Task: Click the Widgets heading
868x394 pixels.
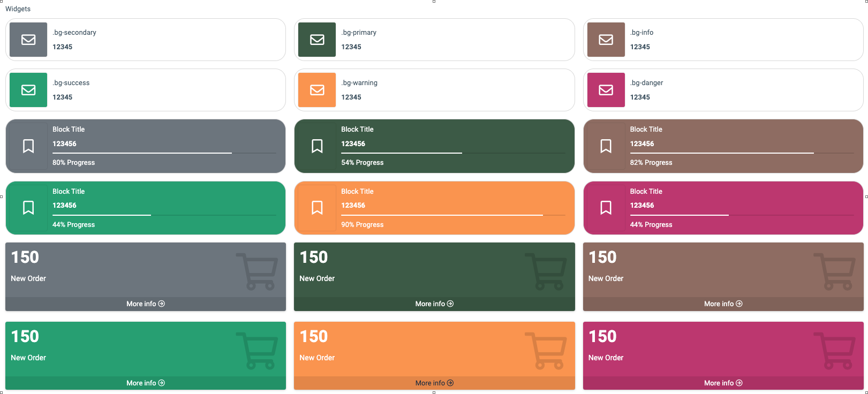Action: click(x=18, y=9)
